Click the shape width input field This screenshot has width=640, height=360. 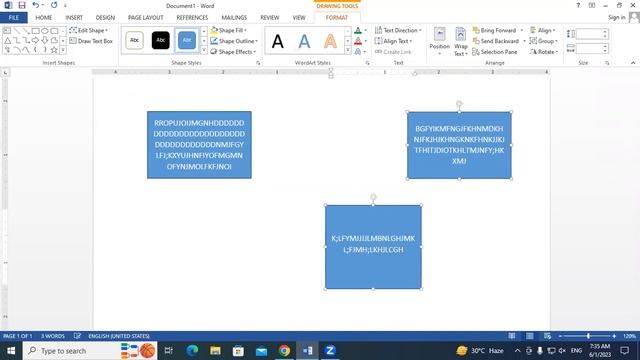coord(590,49)
